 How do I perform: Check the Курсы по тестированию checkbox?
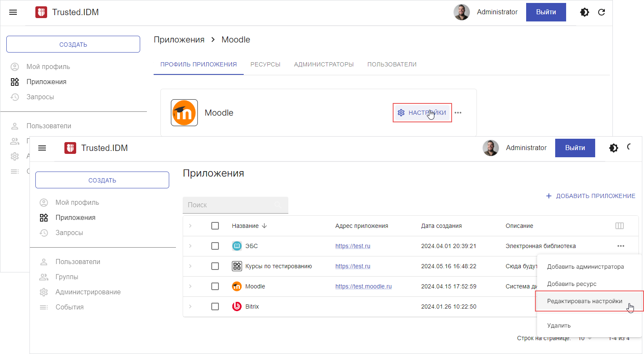[215, 266]
